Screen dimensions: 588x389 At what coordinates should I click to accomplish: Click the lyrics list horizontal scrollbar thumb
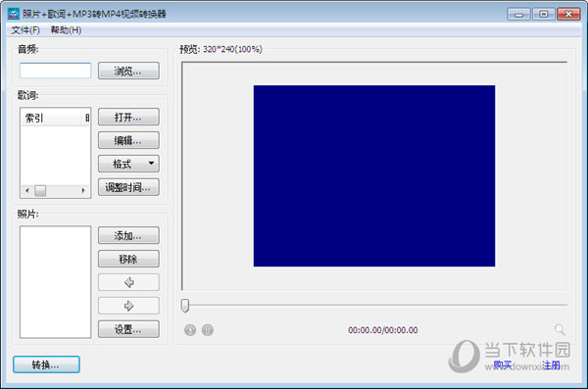[x=40, y=190]
